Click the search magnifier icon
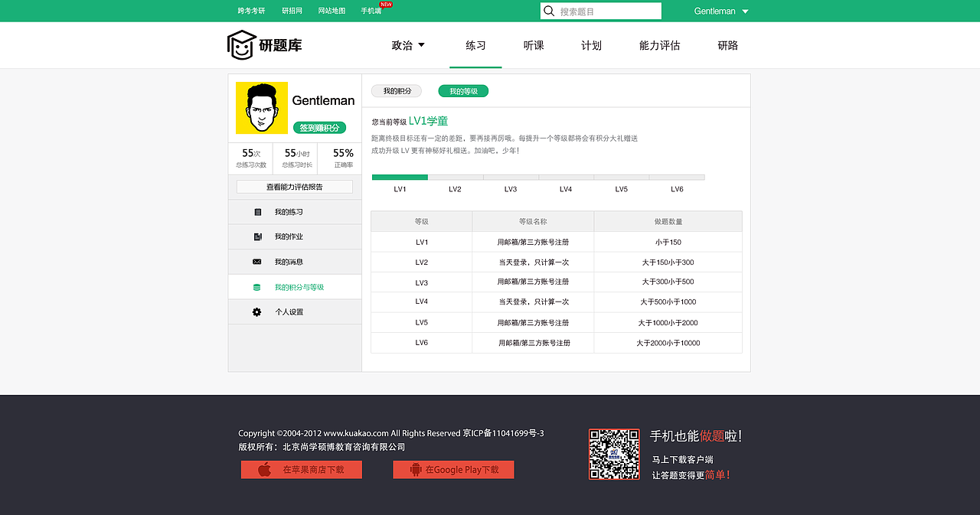The width and height of the screenshot is (980, 515). coord(549,11)
